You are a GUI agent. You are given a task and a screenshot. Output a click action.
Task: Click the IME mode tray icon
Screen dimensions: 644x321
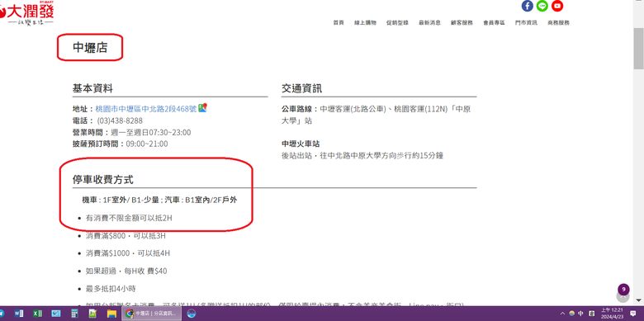click(592, 314)
